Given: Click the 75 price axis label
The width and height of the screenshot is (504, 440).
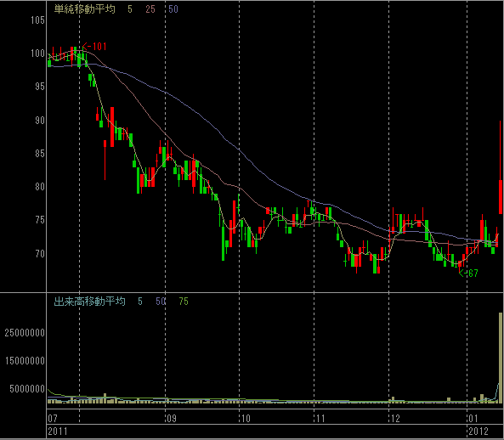Looking at the screenshot, I should (x=40, y=220).
